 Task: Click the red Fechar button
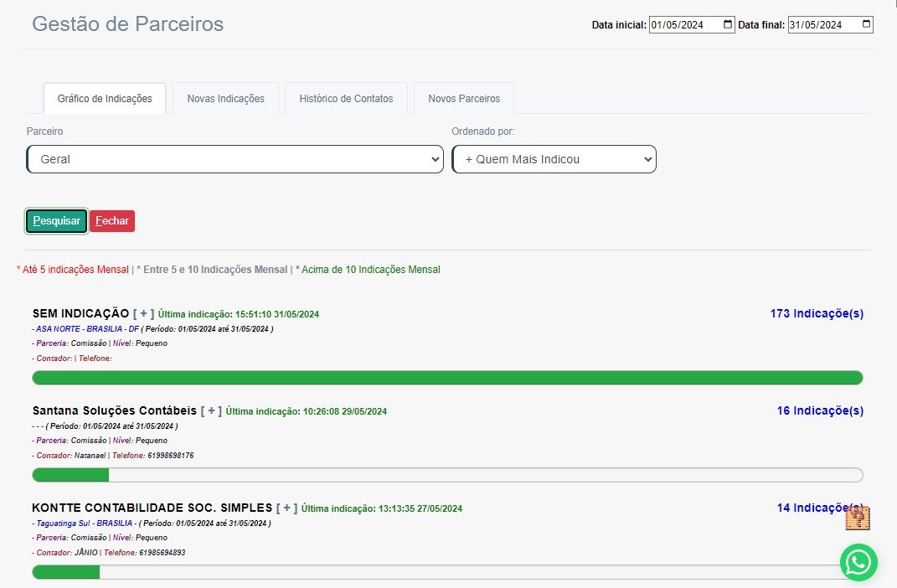[x=112, y=221]
